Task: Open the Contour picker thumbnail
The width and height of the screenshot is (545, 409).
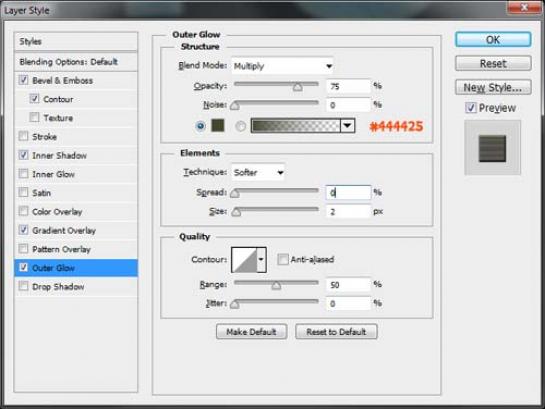Action: pos(244,260)
